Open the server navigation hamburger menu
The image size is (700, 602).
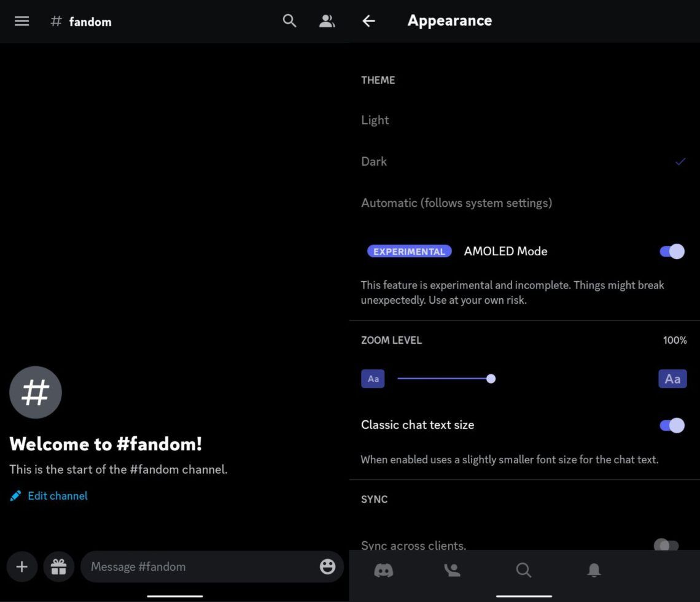click(21, 20)
